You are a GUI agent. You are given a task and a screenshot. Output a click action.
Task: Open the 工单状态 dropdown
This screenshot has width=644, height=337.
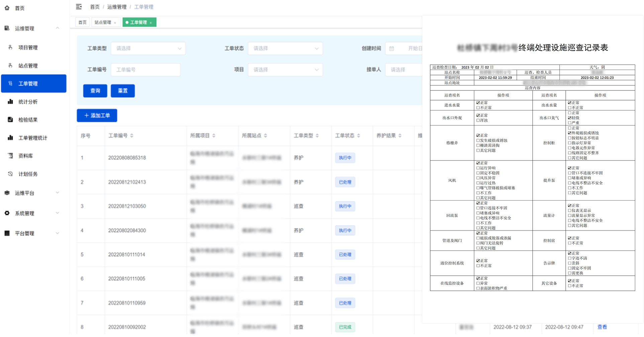(x=285, y=48)
